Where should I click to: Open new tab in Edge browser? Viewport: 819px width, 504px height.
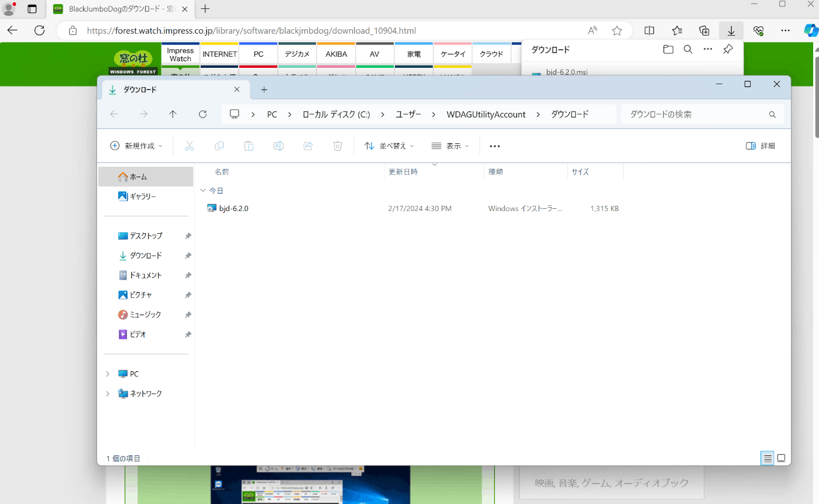205,9
